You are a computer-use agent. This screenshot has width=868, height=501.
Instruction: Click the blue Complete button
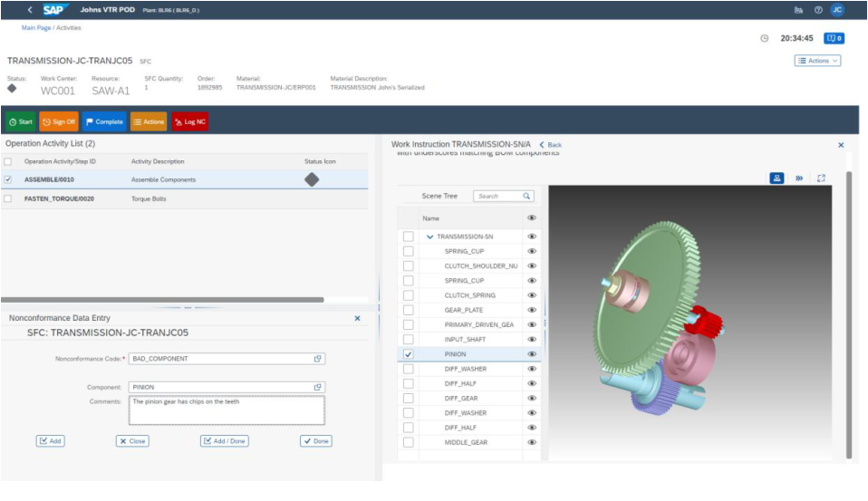[x=104, y=121]
